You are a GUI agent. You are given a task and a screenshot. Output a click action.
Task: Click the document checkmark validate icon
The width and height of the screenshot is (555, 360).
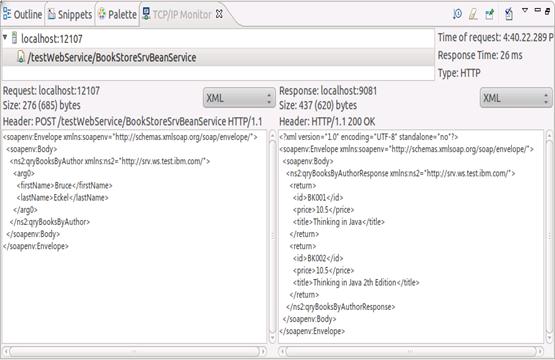coord(509,14)
